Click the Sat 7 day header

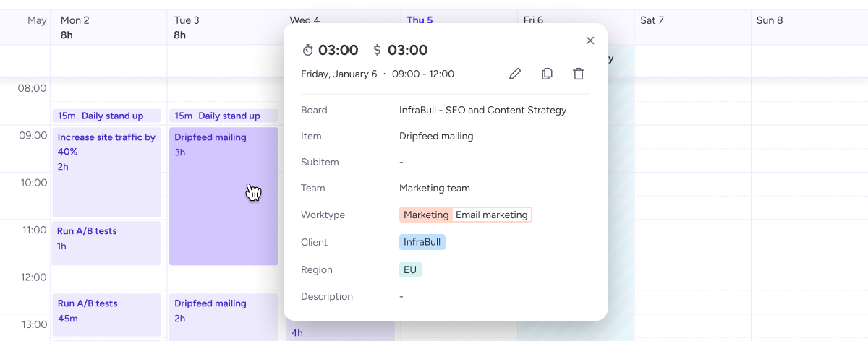click(652, 20)
